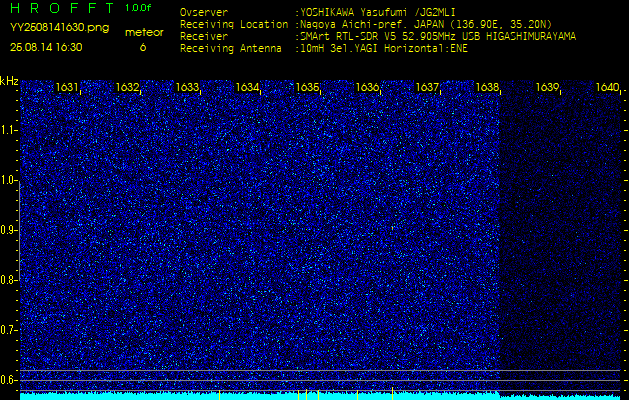Select the 10mH 3el.YAGI antenna value
The image size is (629, 400).
384,49
